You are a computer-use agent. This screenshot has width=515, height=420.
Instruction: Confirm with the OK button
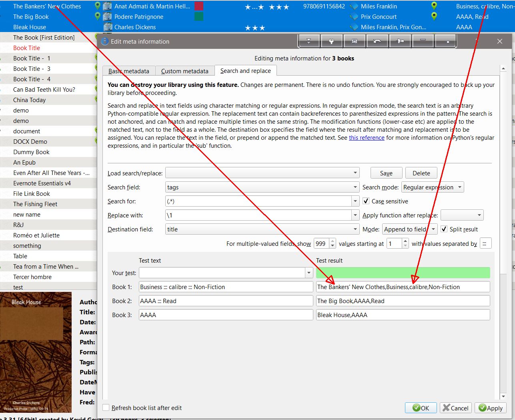pyautogui.click(x=421, y=408)
